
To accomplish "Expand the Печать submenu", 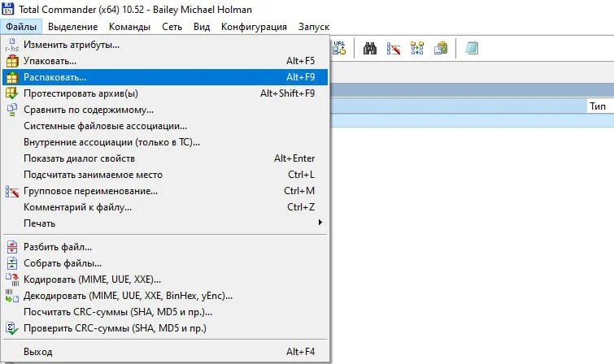I will click(x=165, y=223).
